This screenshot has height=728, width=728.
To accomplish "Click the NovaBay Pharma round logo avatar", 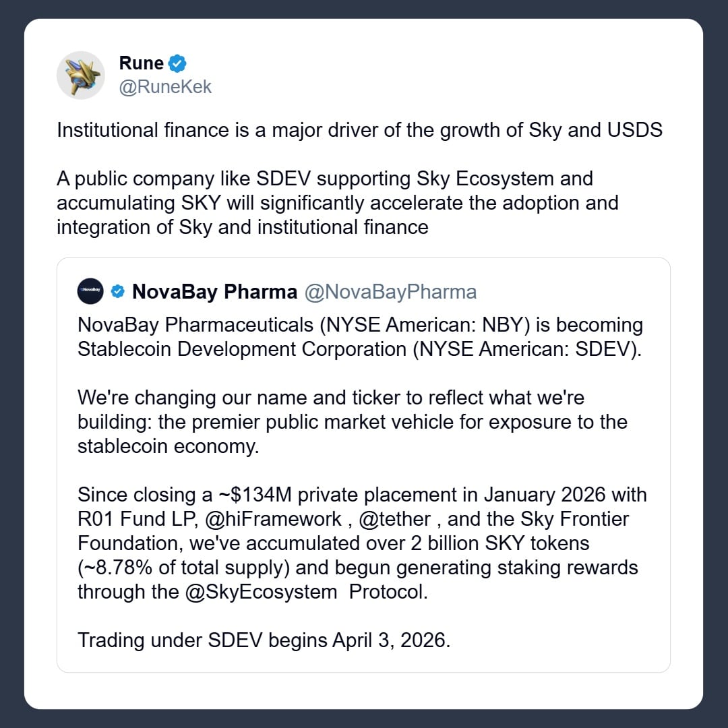I will pyautogui.click(x=90, y=291).
